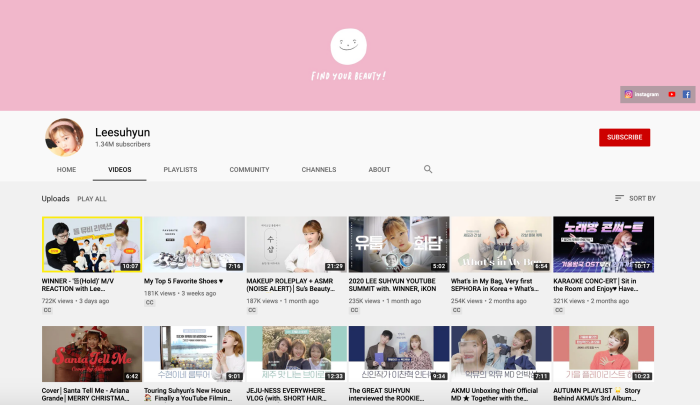Click the smiley face banner logo

click(x=348, y=46)
